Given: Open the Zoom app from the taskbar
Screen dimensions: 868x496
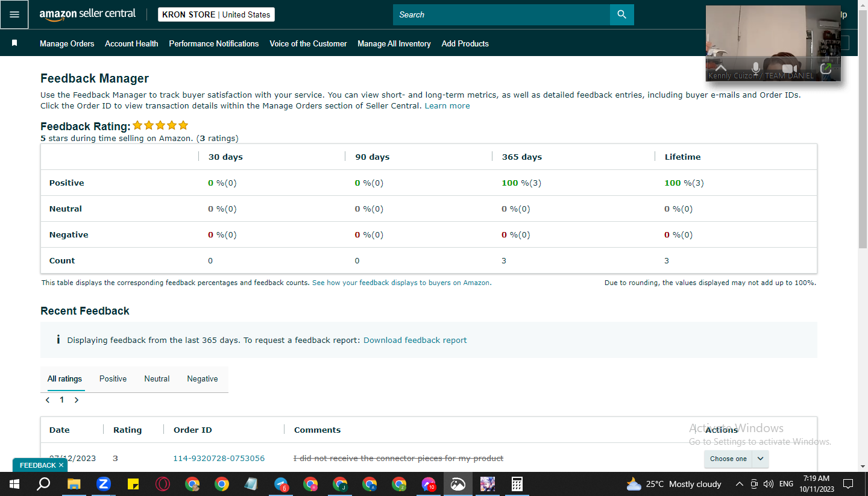Looking at the screenshot, I should [x=104, y=484].
